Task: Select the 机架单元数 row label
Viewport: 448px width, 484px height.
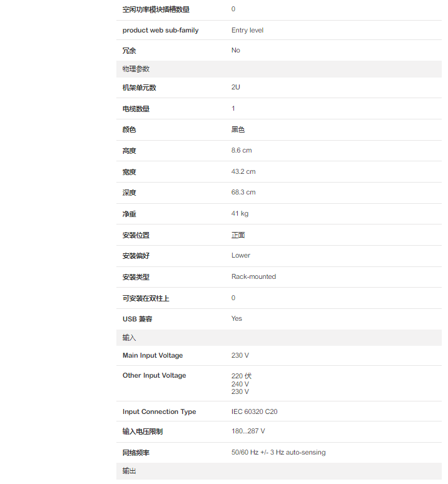Action: pos(139,88)
